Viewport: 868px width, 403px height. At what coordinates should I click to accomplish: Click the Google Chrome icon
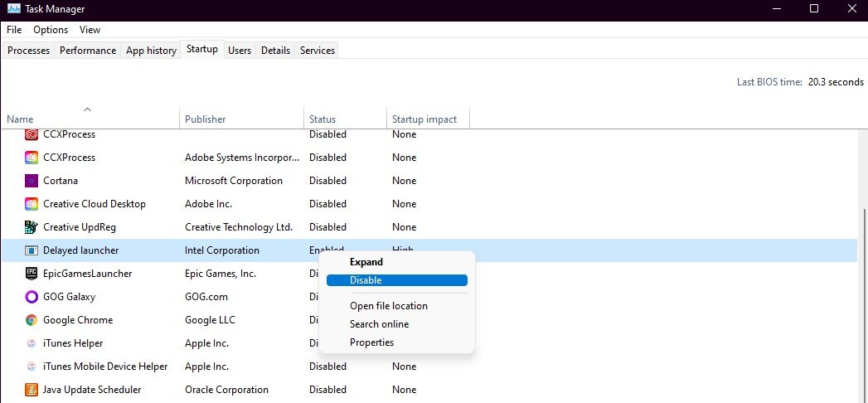pyautogui.click(x=32, y=320)
